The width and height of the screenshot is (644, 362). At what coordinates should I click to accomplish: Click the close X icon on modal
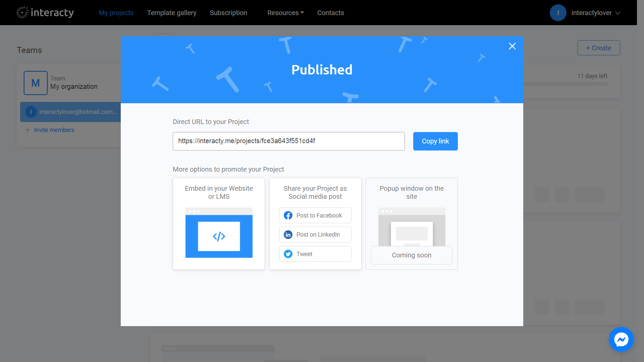click(512, 46)
